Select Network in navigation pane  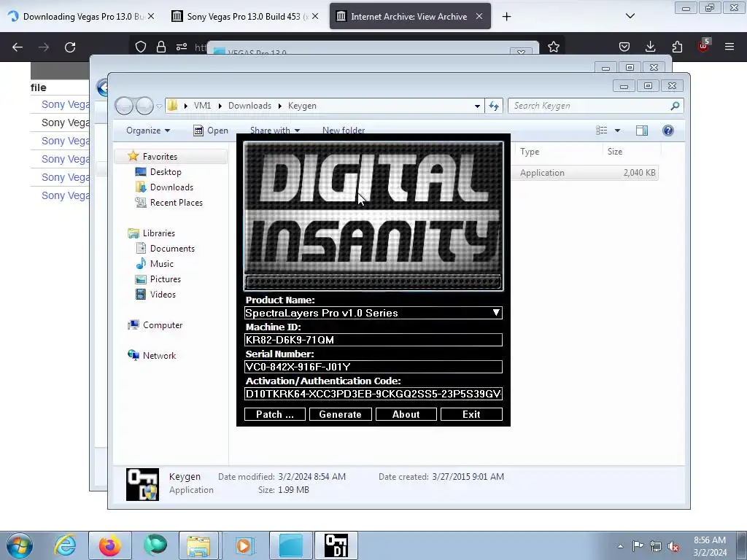point(159,356)
